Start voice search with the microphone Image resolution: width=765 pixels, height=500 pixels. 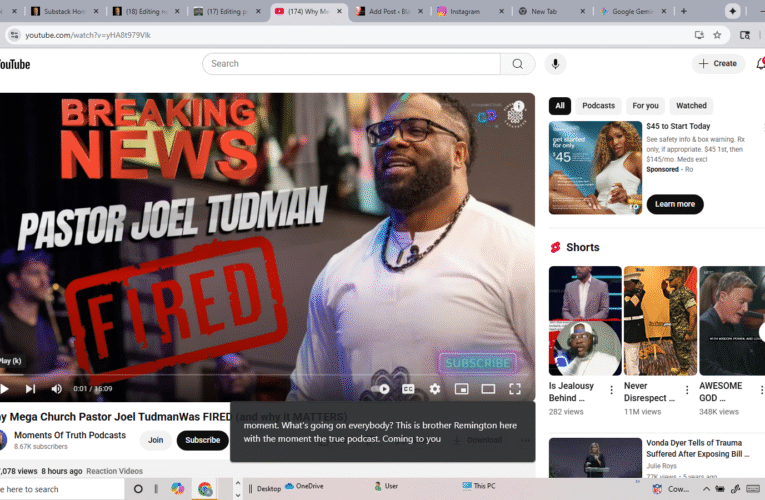tap(555, 64)
